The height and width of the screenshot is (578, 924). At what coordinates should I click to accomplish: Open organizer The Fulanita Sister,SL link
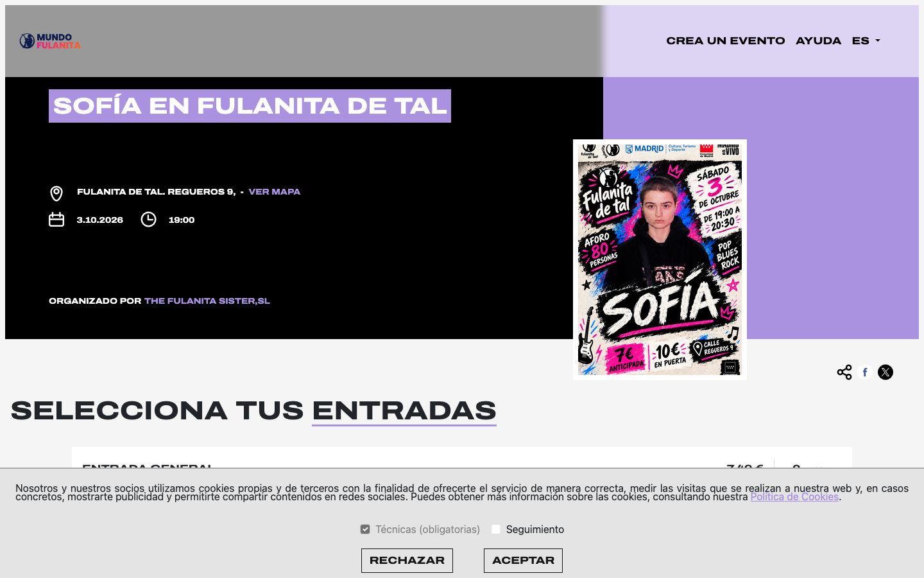click(x=207, y=301)
